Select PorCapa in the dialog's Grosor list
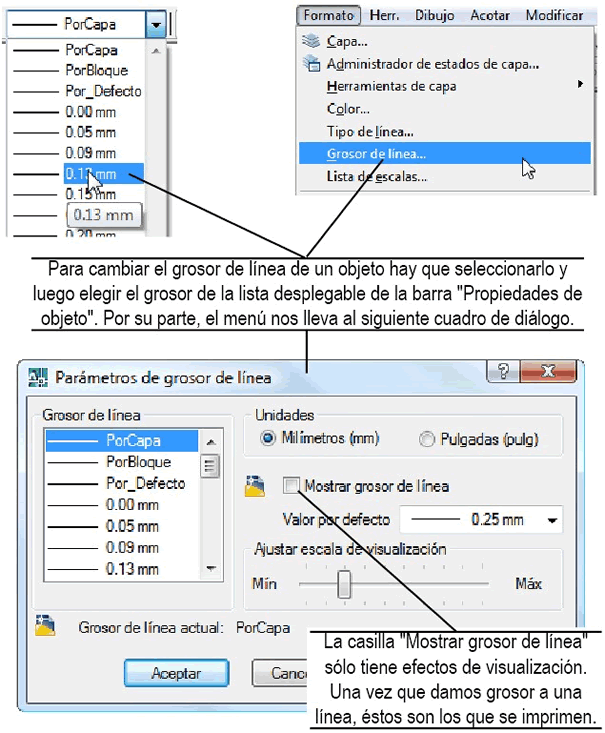Image resolution: width=605 pixels, height=733 pixels. (122, 440)
